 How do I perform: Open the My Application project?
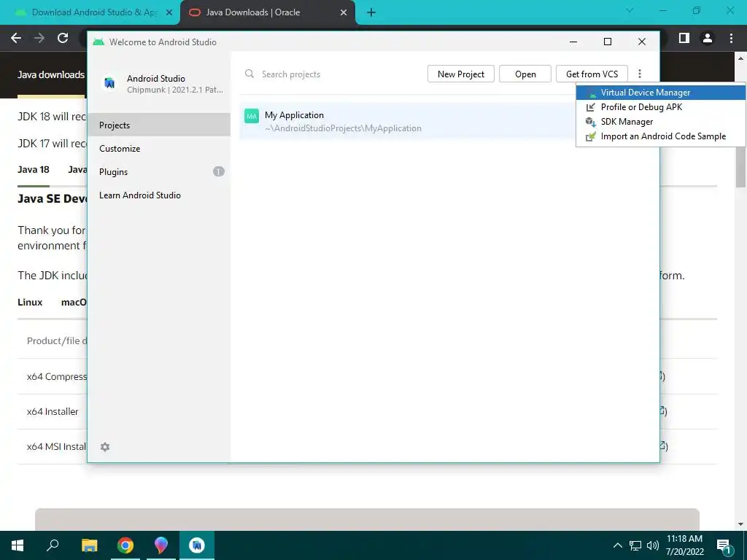407,122
